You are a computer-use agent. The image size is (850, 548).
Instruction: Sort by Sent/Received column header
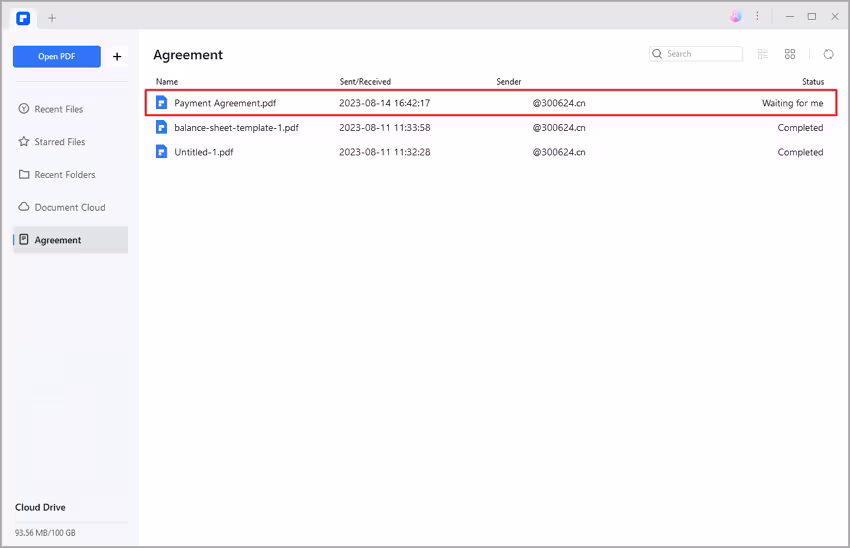365,82
